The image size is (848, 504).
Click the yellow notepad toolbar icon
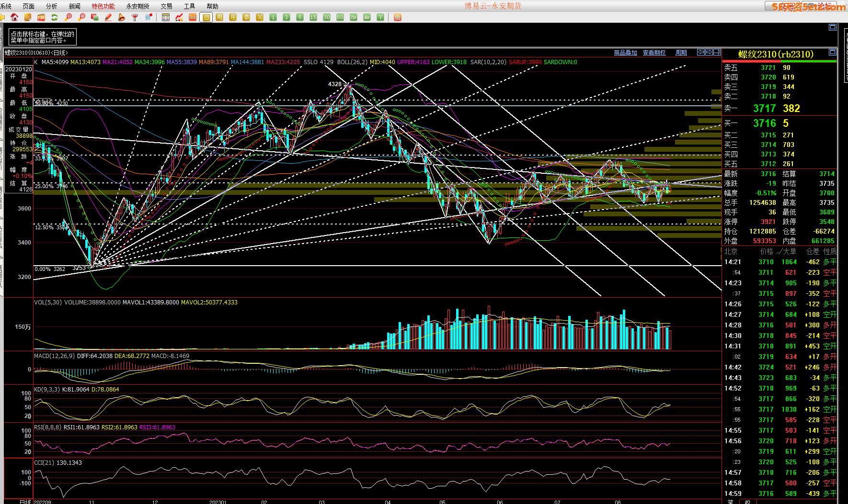tap(28, 17)
